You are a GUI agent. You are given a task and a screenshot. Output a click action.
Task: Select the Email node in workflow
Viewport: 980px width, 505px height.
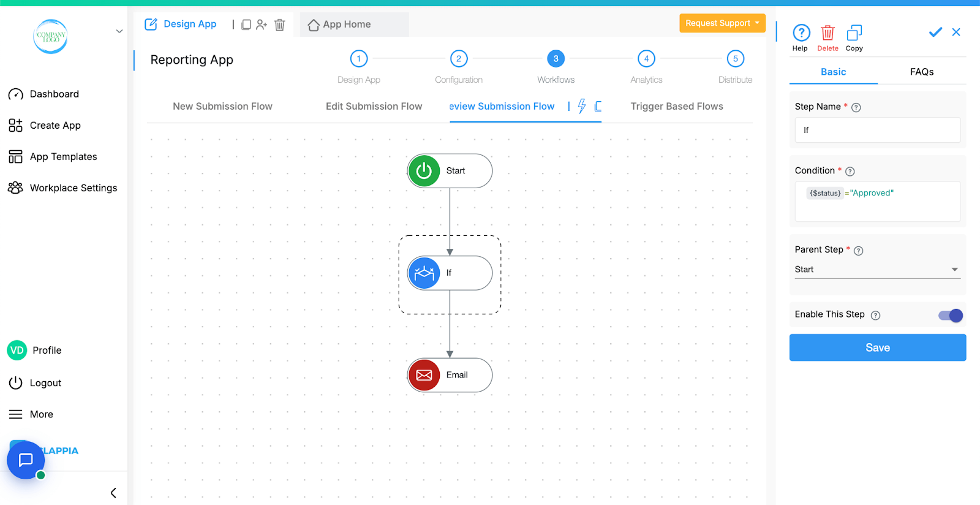pyautogui.click(x=450, y=375)
